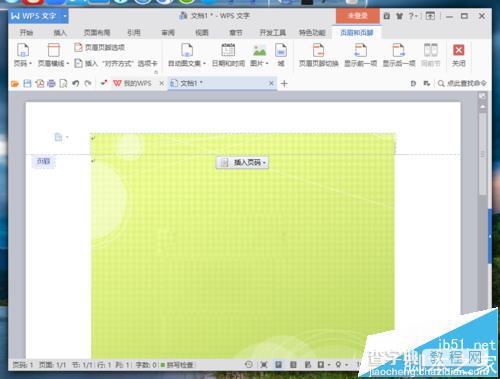Close the 我的WPS tab

click(x=162, y=83)
